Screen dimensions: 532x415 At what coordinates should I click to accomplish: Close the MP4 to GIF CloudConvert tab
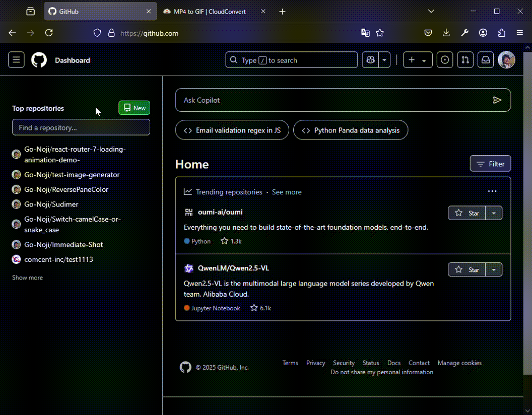[263, 12]
